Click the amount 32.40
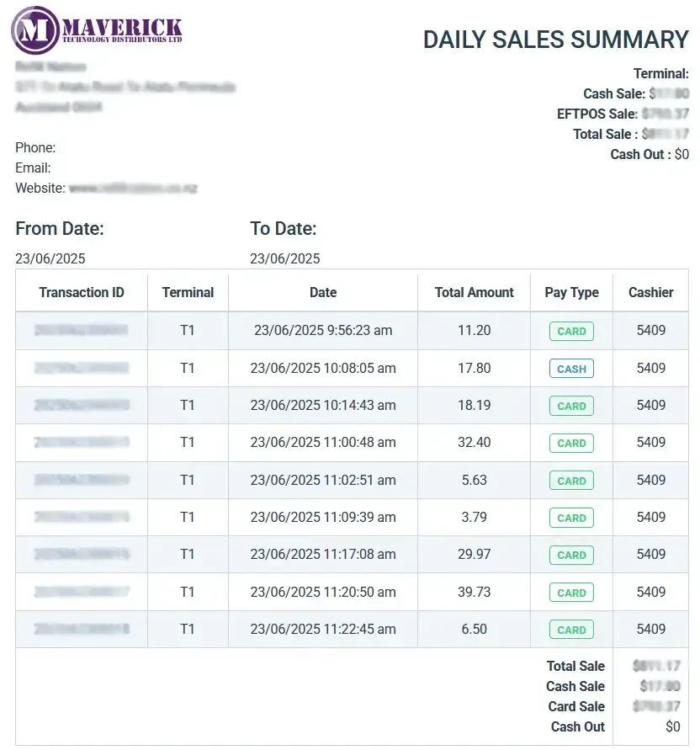This screenshot has height=750, width=700. 475,443
